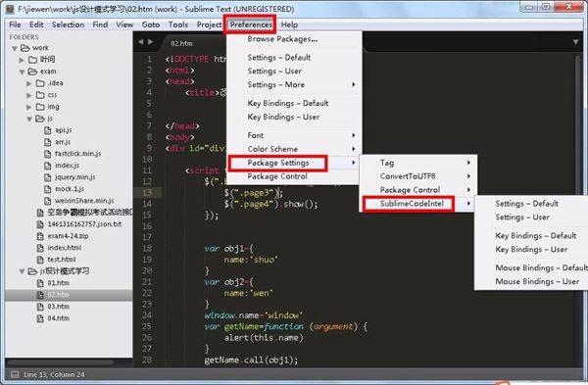Choose the Package Settings entry
This screenshot has width=588, height=385.
[x=294, y=163]
